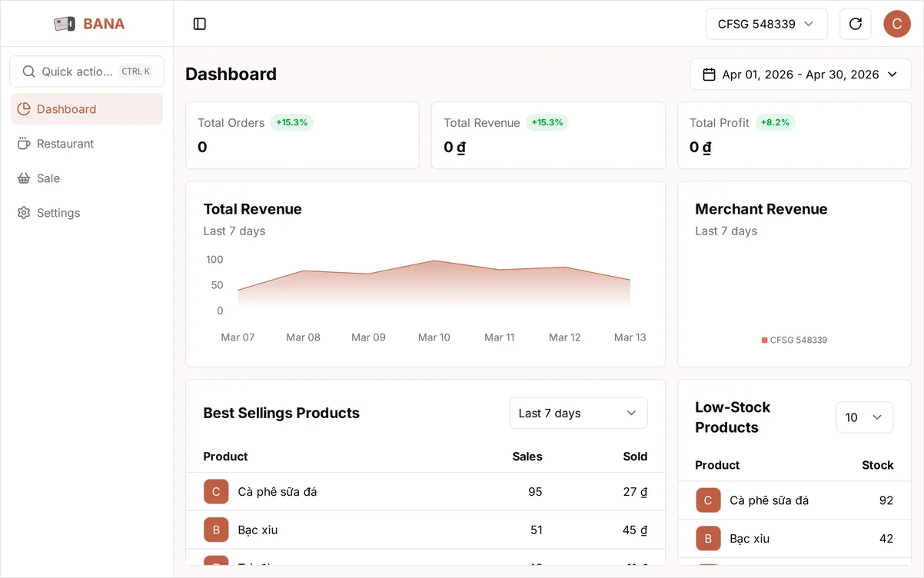
Task: Open the Apr 01 - Apr 30 date range picker
Action: [800, 75]
